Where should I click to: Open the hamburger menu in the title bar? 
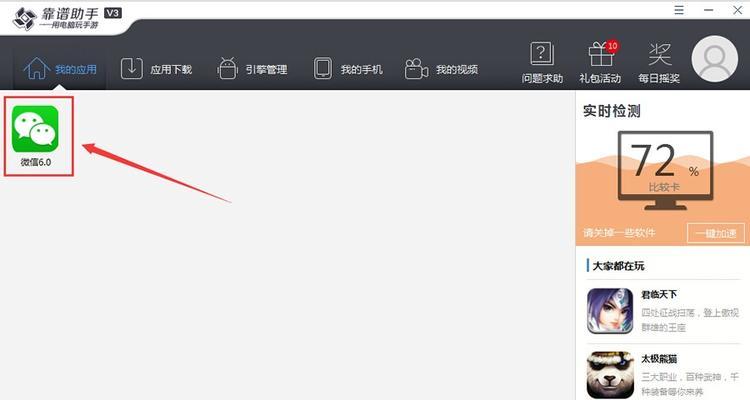[679, 10]
